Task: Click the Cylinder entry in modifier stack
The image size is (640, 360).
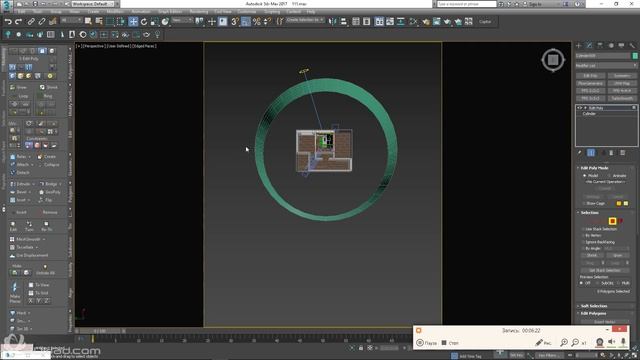Action: pos(589,114)
